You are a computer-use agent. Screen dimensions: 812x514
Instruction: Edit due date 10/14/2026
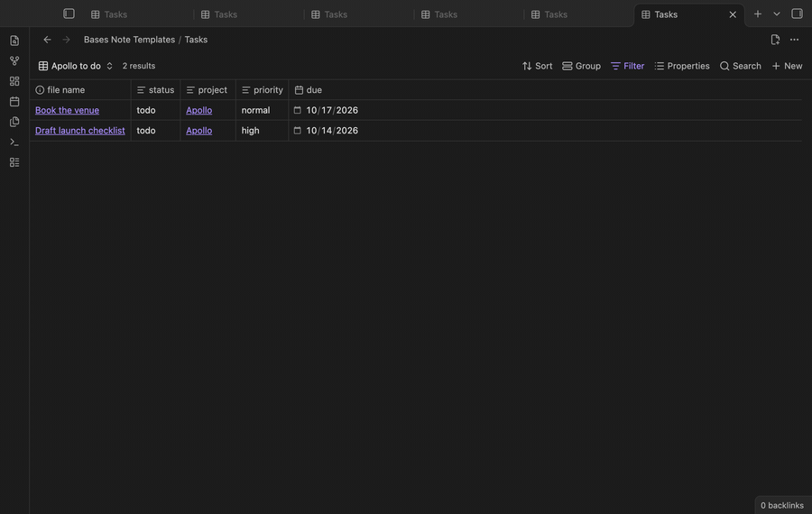click(x=332, y=131)
